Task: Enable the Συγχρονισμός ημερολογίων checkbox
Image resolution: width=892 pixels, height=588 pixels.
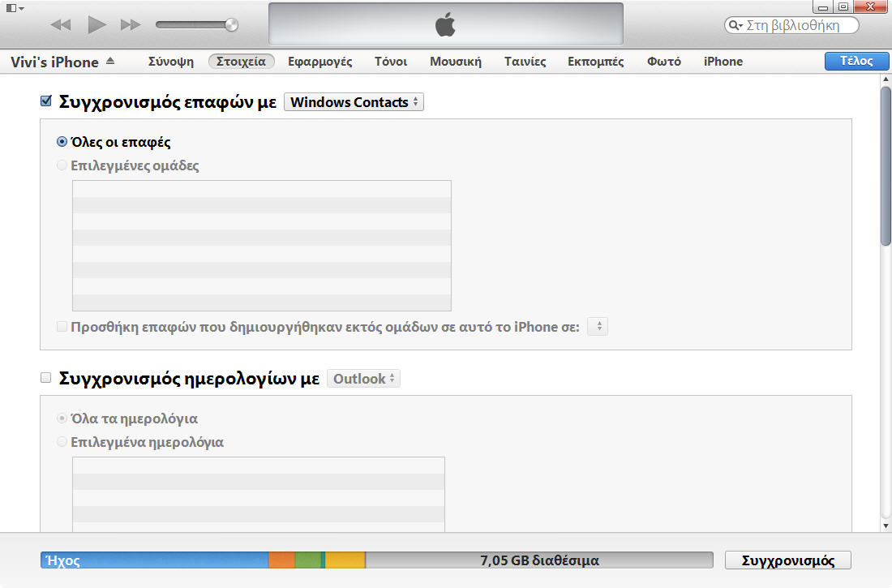Action: [46, 378]
